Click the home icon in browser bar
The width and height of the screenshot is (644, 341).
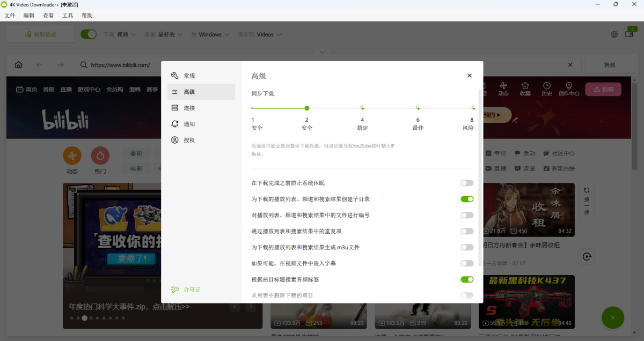coord(18,64)
